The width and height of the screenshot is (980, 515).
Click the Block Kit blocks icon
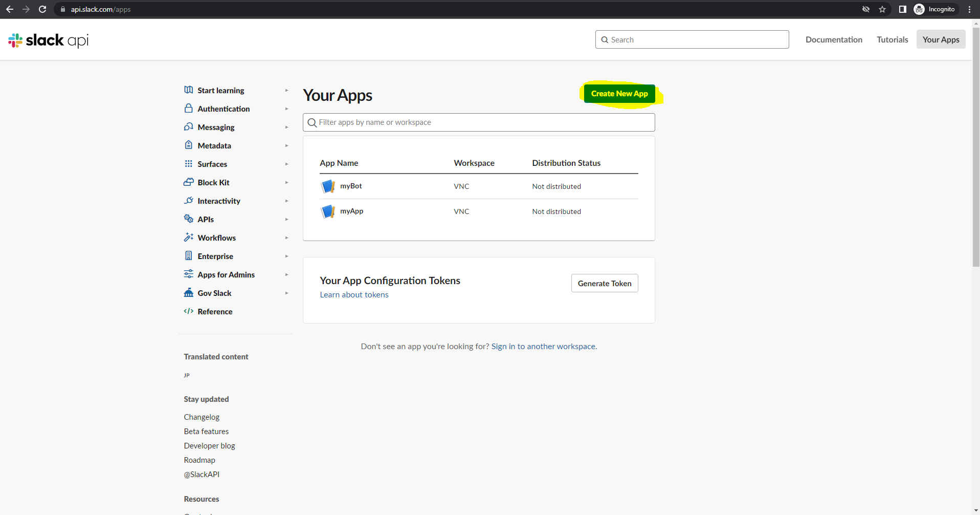pos(189,182)
